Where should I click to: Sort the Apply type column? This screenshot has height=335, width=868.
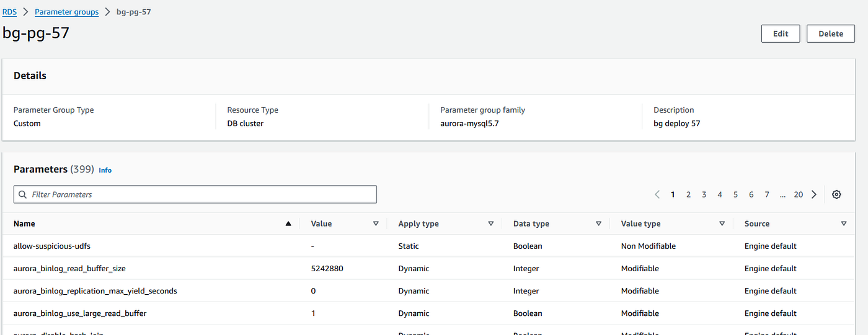click(490, 224)
